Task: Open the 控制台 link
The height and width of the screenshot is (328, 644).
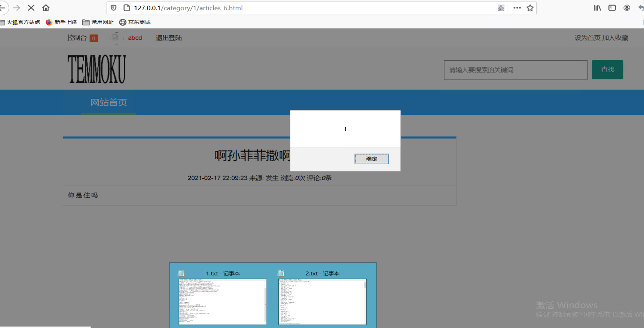Action: 77,38
